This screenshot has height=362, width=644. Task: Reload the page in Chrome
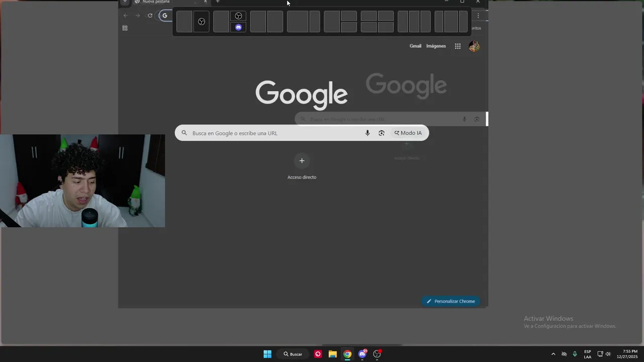tap(150, 16)
